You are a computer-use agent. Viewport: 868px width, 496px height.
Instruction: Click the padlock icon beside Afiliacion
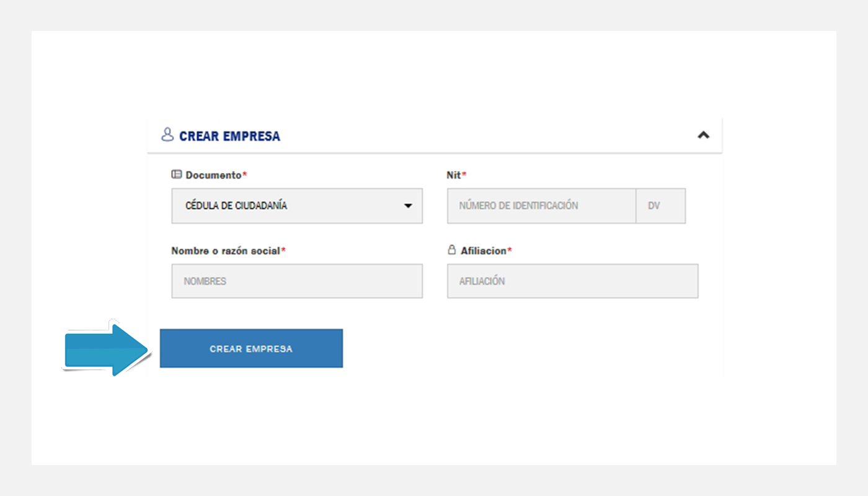(452, 250)
